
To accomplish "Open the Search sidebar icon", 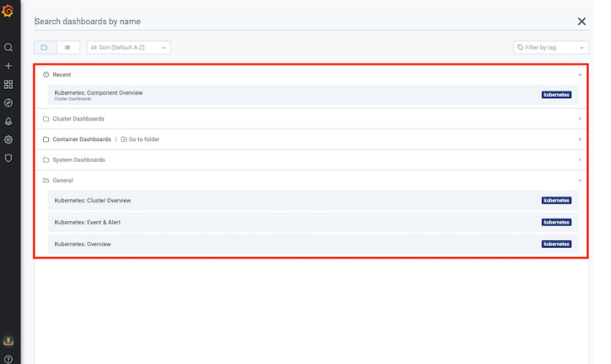I will tap(8, 47).
